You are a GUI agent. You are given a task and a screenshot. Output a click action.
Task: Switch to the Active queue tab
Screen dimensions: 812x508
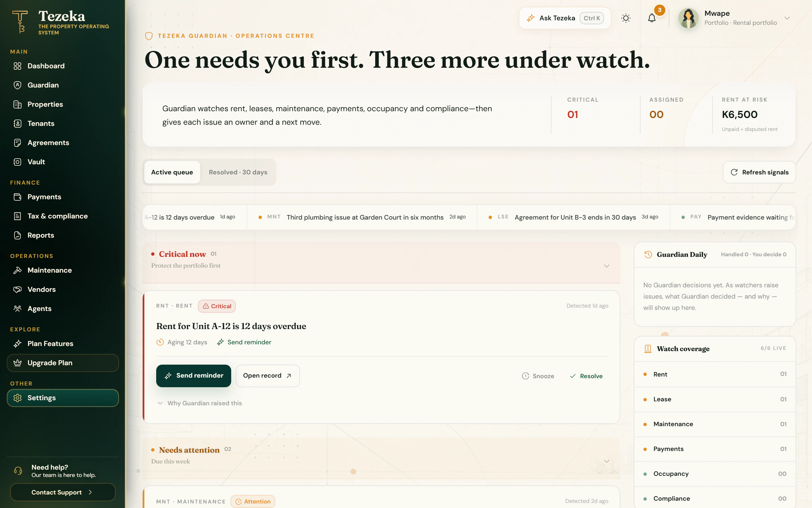(x=172, y=172)
